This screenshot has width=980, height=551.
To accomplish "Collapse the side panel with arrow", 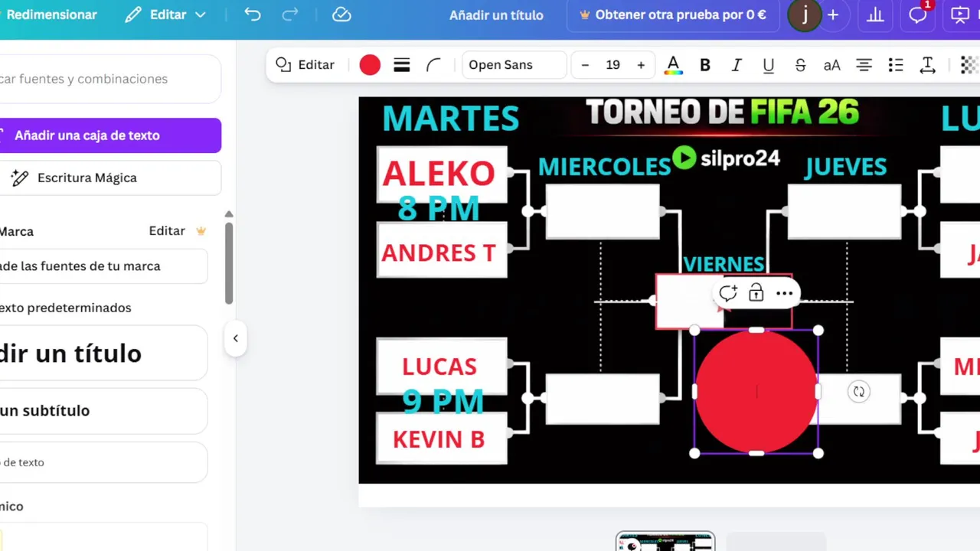I will pyautogui.click(x=235, y=338).
